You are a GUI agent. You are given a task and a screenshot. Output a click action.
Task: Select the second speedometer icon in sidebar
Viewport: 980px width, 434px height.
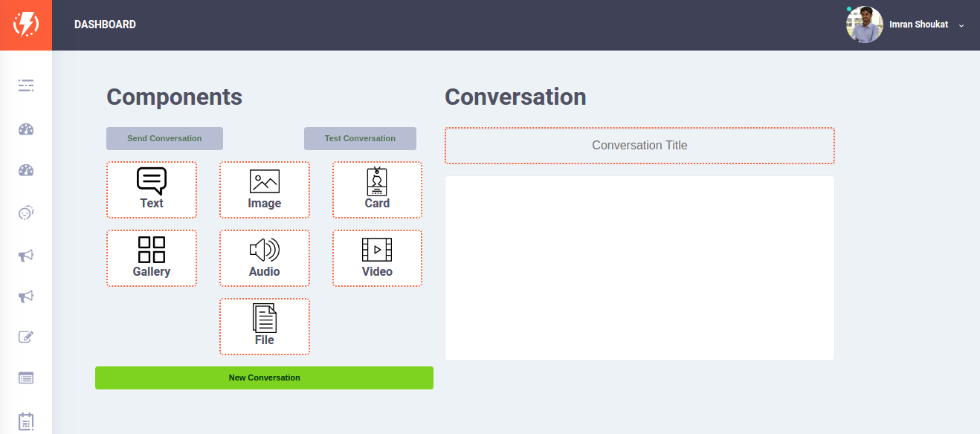tap(26, 170)
